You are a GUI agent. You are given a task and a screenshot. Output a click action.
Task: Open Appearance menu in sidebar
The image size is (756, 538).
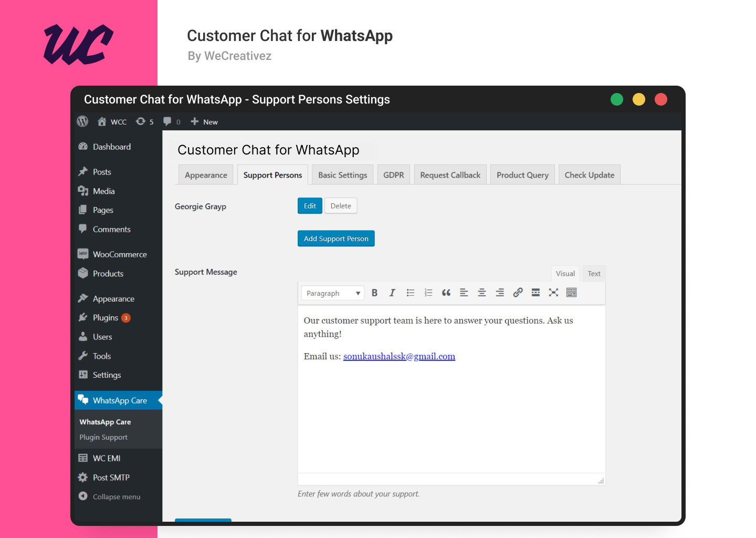coord(118,299)
